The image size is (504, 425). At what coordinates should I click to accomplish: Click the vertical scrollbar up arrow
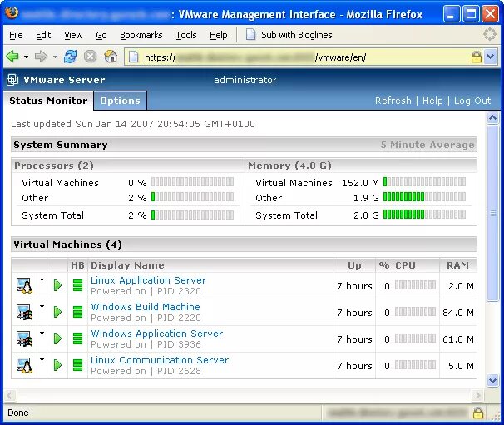click(x=492, y=118)
